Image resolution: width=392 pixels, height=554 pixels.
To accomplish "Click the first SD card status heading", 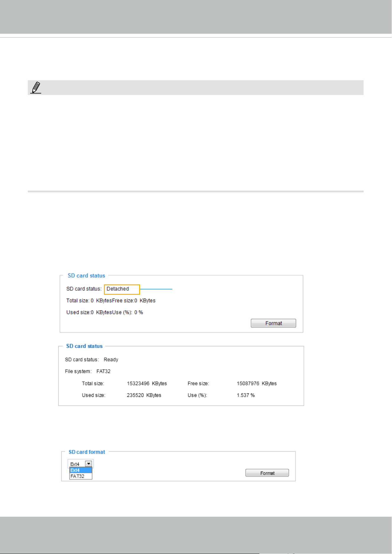I will 86,276.
